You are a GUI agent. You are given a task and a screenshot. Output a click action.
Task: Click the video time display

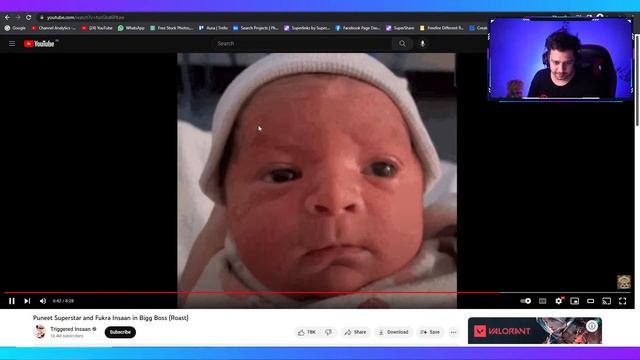[63, 301]
